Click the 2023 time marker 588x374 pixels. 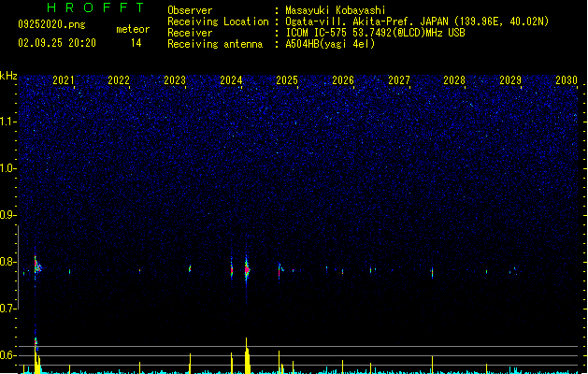[x=175, y=80]
